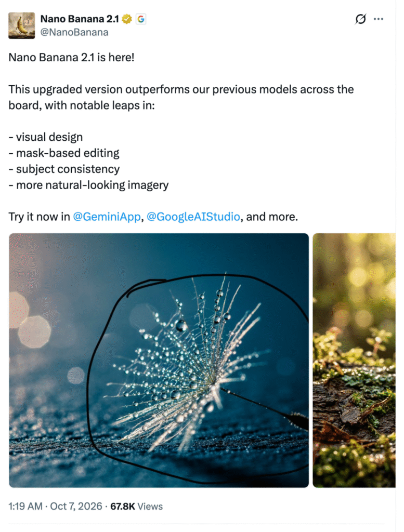404x532 pixels.
Task: Click the 'Nano Banana 2.1 is here!' text
Action: (x=71, y=57)
